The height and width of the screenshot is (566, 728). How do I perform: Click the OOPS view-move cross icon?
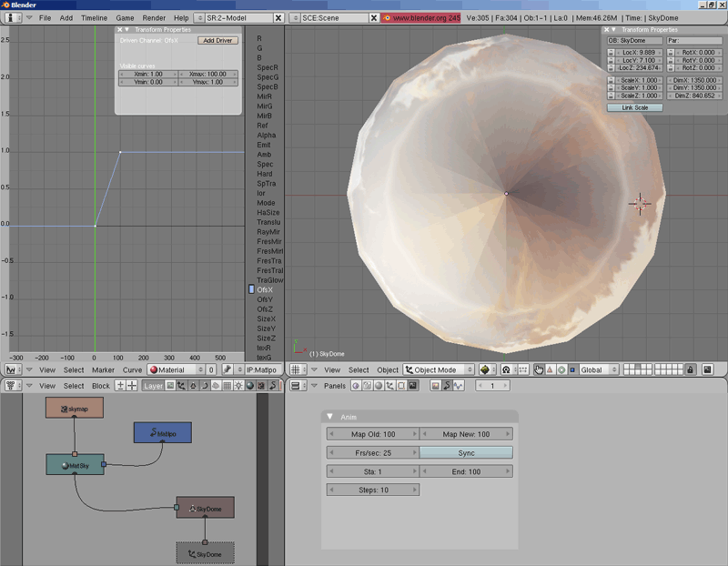[x=132, y=386]
